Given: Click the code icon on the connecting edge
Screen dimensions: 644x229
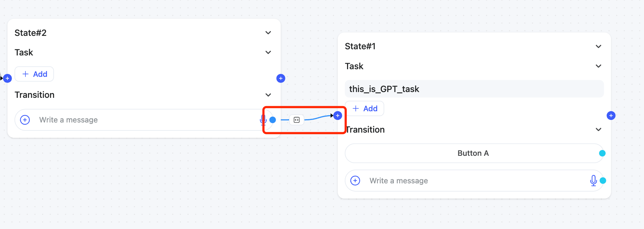Looking at the screenshot, I should pyautogui.click(x=297, y=120).
